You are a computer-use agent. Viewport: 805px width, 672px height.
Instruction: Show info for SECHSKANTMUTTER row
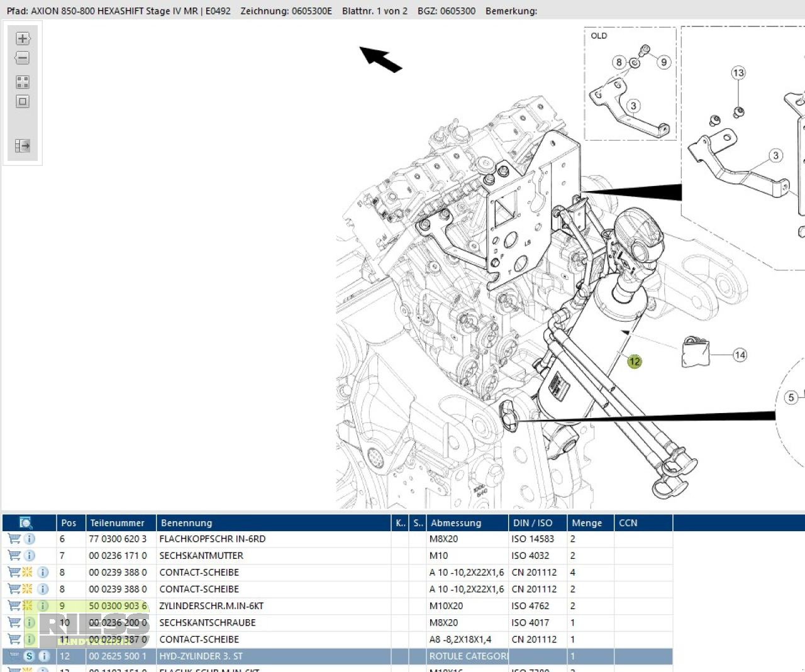pos(30,556)
